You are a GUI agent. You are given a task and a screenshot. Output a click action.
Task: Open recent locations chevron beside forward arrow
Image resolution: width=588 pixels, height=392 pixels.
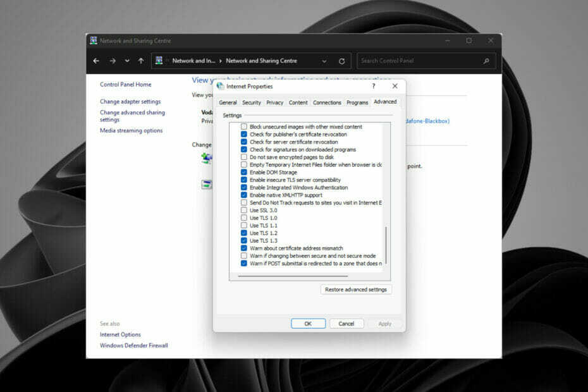127,61
